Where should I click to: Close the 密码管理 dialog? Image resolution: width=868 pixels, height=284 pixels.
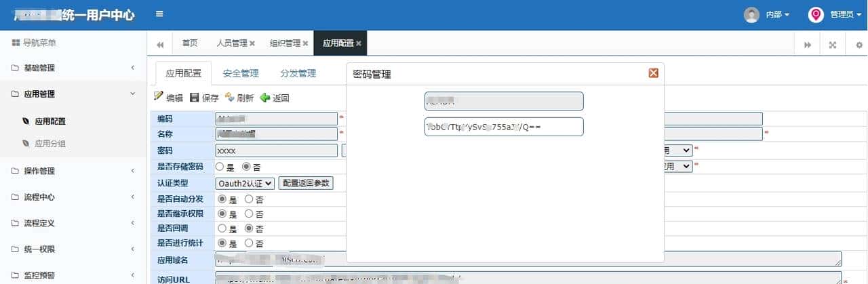pos(653,73)
